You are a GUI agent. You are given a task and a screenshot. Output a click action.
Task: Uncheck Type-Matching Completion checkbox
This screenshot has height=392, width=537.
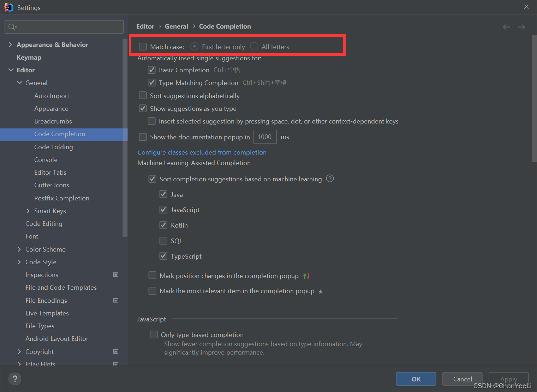151,83
